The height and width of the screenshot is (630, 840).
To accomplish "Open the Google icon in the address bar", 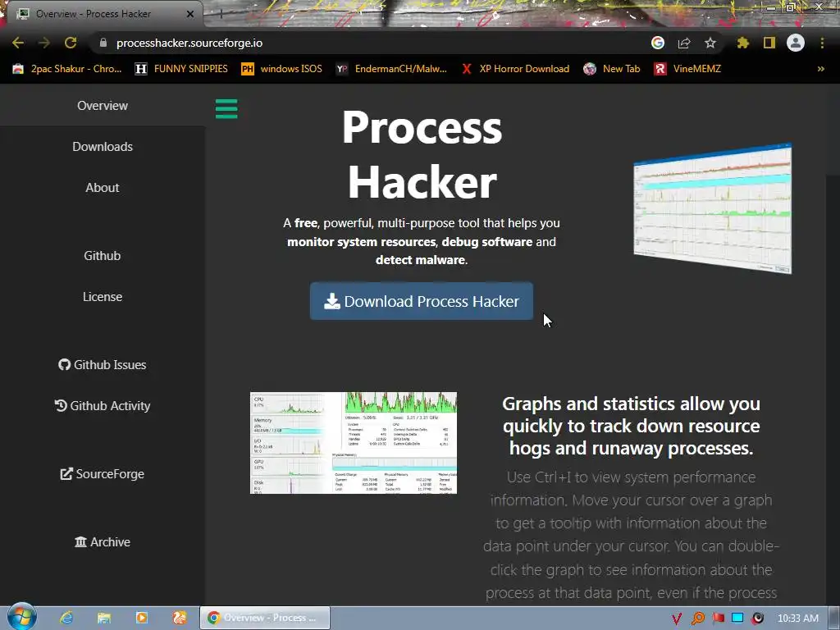I will click(x=658, y=43).
